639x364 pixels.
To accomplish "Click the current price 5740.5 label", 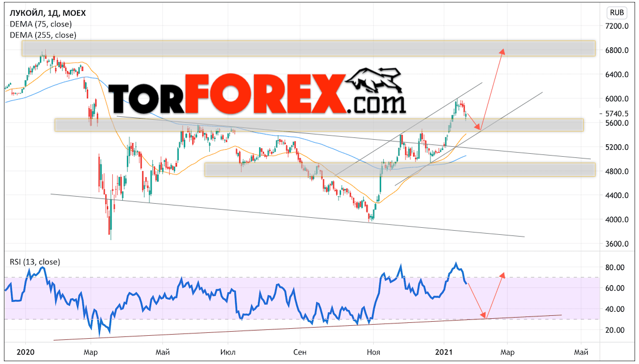I will 617,113.
